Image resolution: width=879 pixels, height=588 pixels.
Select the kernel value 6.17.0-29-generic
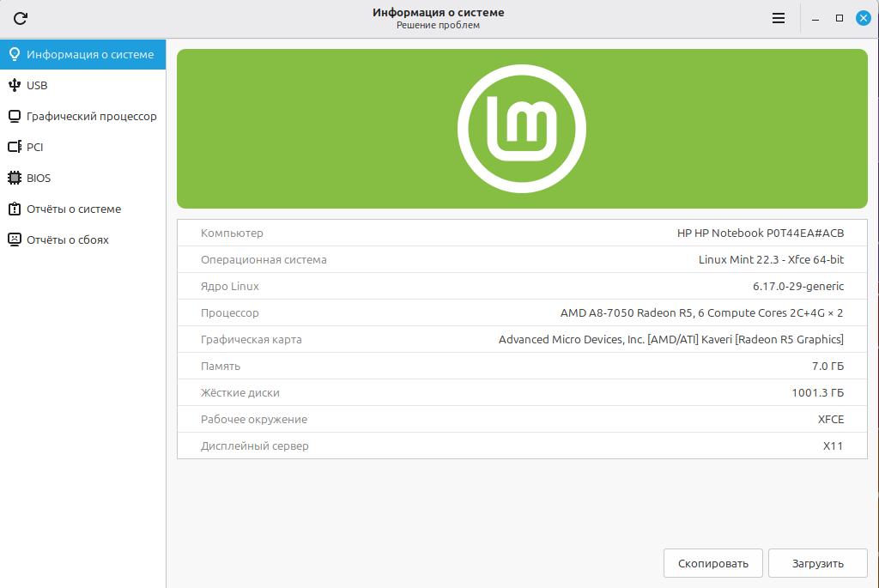(x=798, y=286)
